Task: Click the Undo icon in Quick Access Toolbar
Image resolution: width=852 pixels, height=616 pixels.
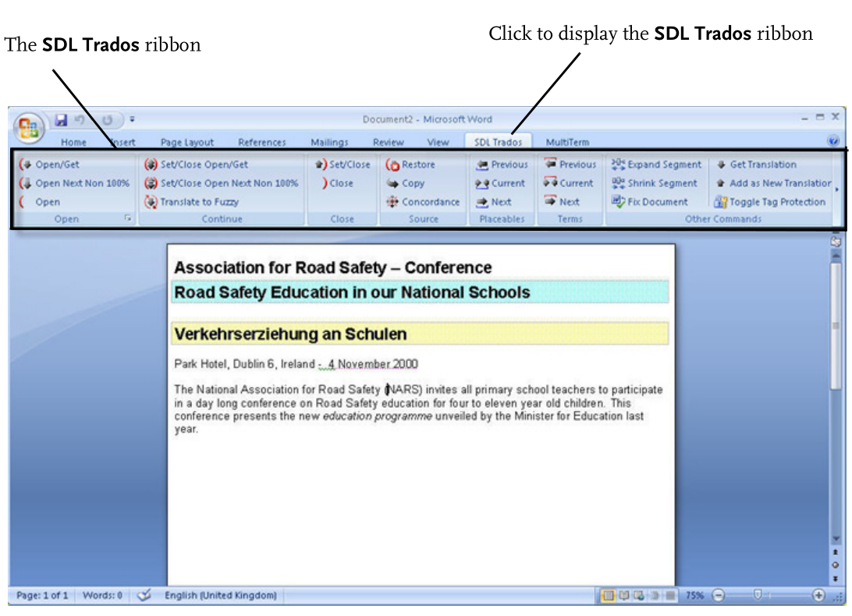Action: pos(80,119)
